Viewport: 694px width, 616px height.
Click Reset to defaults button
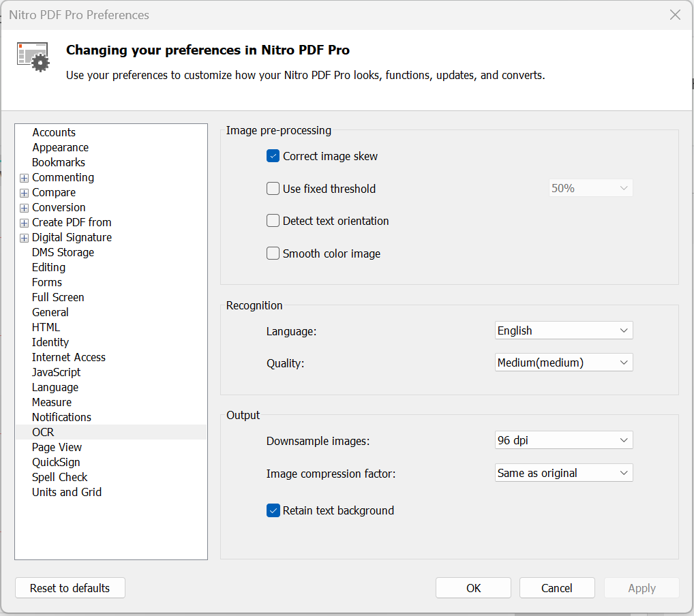pos(70,588)
